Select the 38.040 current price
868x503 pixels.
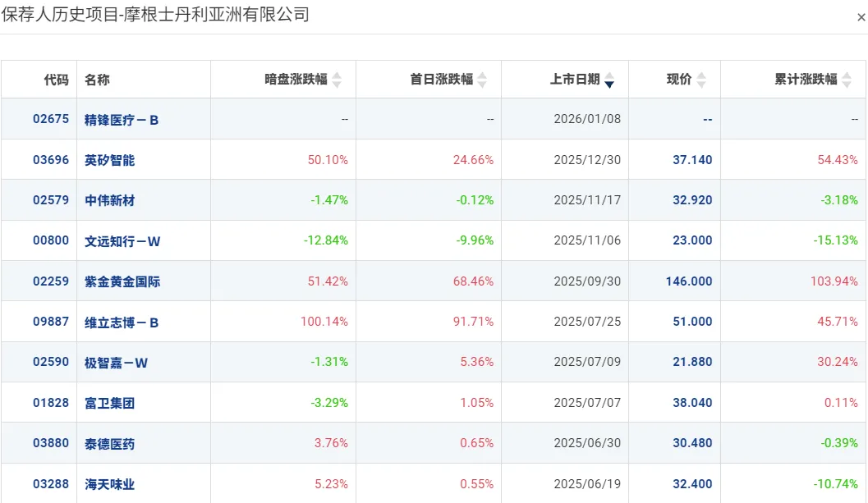[692, 402]
